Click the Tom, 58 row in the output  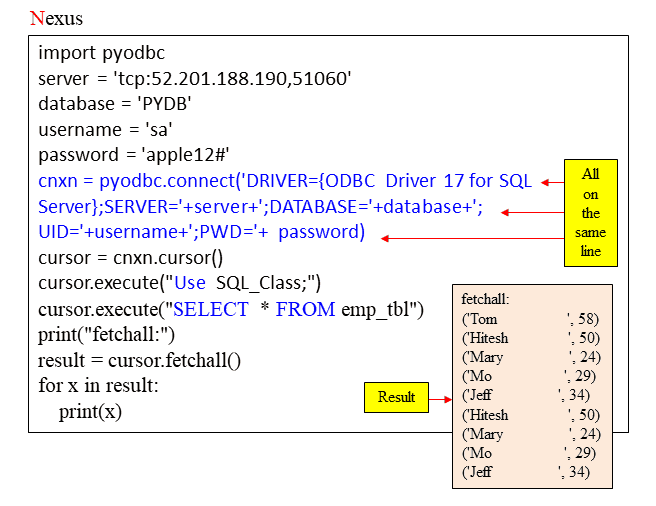point(530,319)
